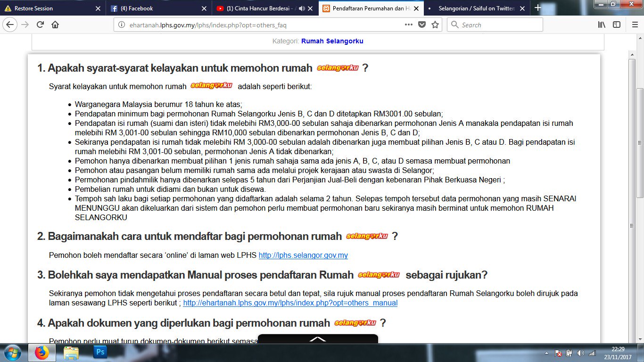Reload the current page
The height and width of the screenshot is (362, 644).
(x=41, y=25)
